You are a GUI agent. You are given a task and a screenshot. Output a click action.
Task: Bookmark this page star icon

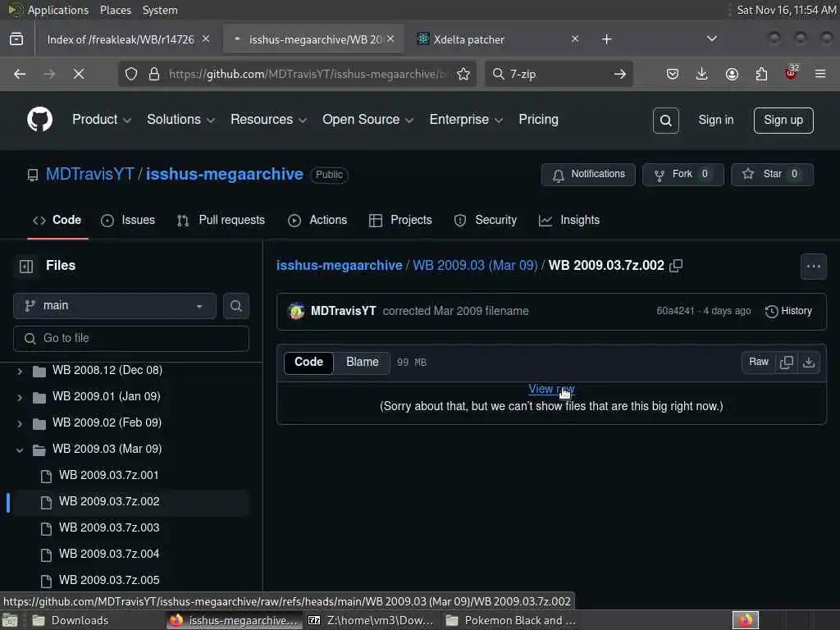(463, 74)
